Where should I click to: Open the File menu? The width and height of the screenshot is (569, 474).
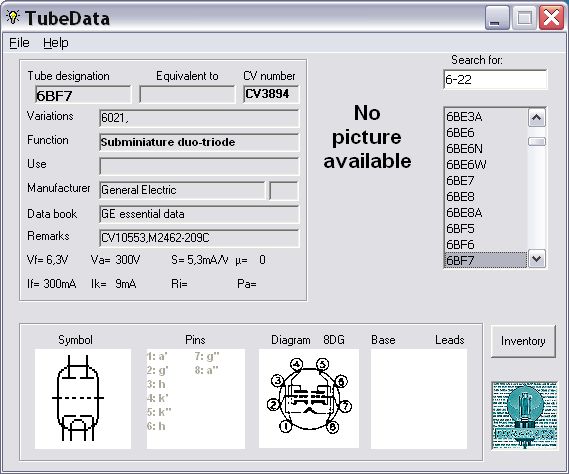click(x=19, y=43)
